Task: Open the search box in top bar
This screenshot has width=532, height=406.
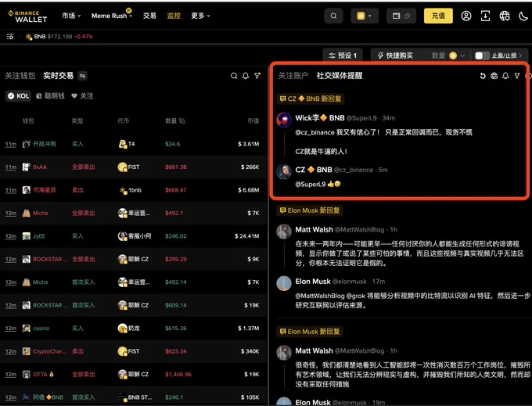Action: coord(333,16)
